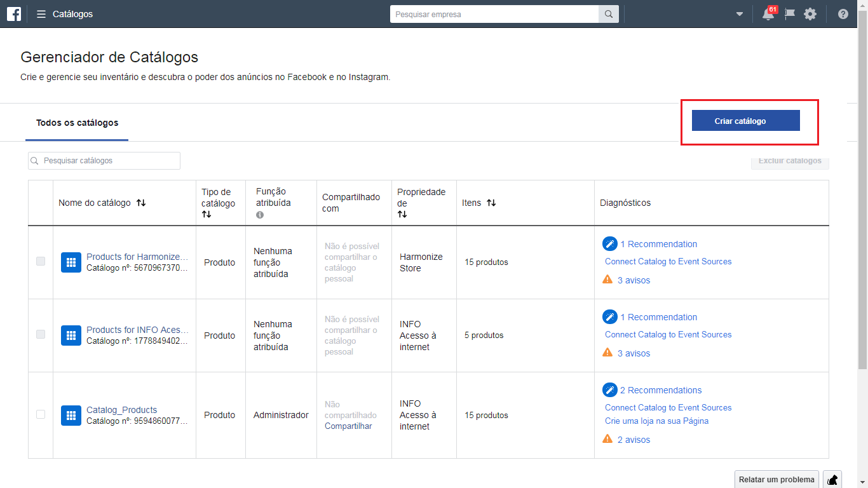This screenshot has height=488, width=868.
Task: Click the Criar catálogo button
Action: click(x=745, y=121)
